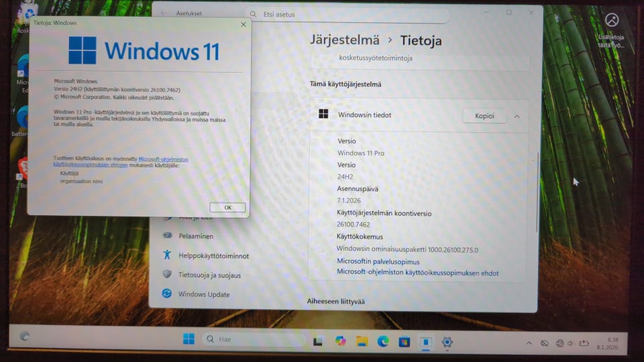644x362 pixels.
Task: Click the Windows logo beside Windowsin tiedot
Action: (323, 114)
